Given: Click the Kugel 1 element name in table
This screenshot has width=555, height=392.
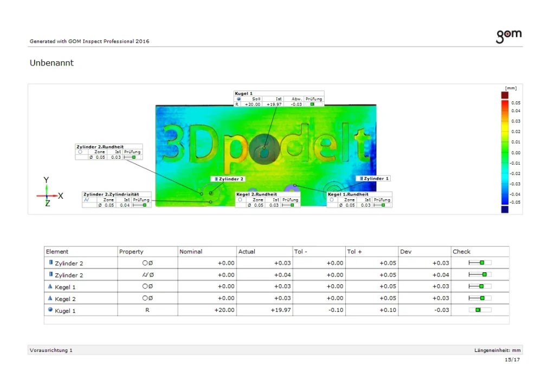Looking at the screenshot, I should 65,311.
